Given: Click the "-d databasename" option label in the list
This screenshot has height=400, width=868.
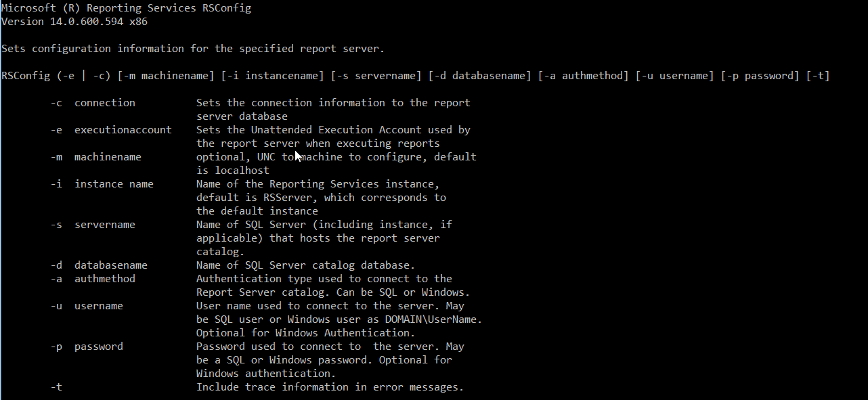Looking at the screenshot, I should click(x=99, y=265).
